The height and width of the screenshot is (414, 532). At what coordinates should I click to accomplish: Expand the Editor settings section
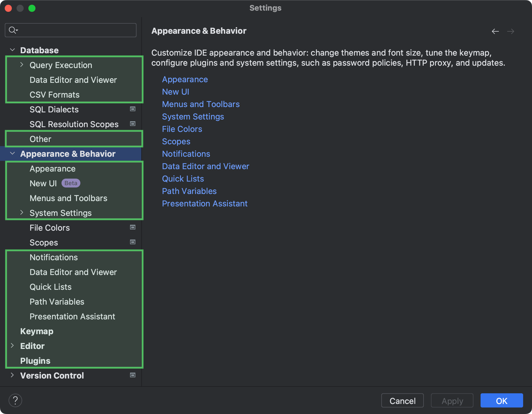coord(12,346)
